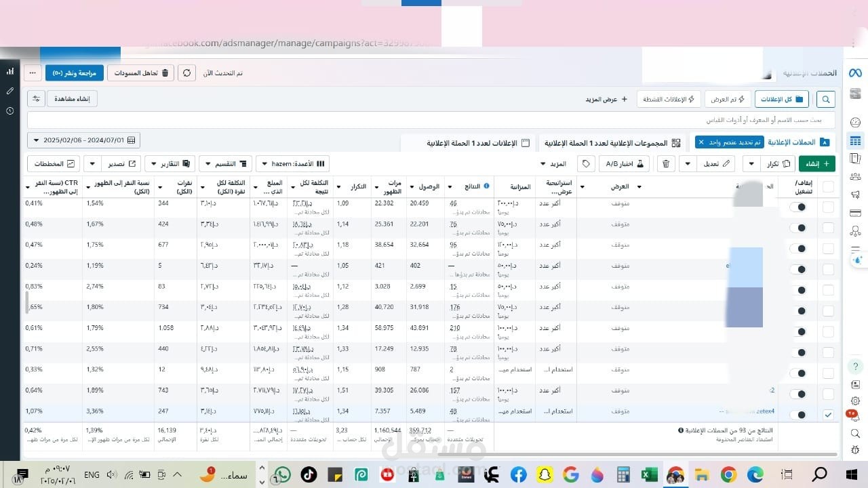Toggle on/off switch for row with reach 32.664
This screenshot has height=488, width=868.
pyautogui.click(x=798, y=249)
